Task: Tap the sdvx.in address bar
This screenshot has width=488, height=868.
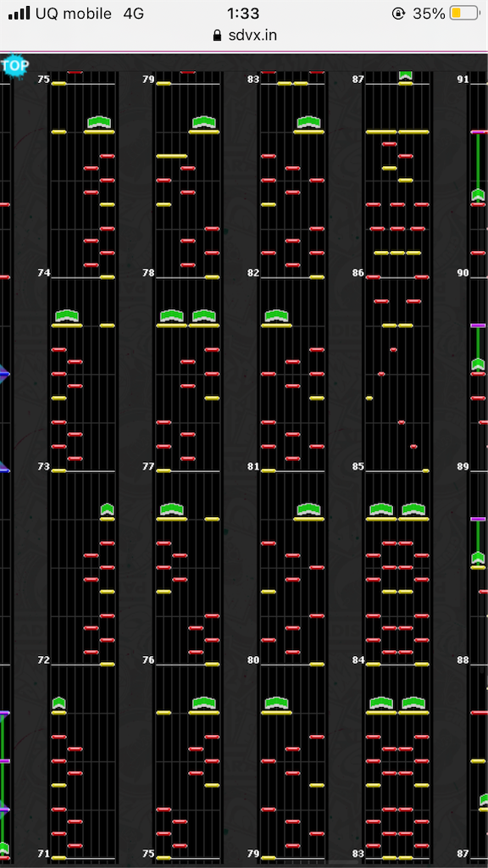Action: click(x=244, y=36)
